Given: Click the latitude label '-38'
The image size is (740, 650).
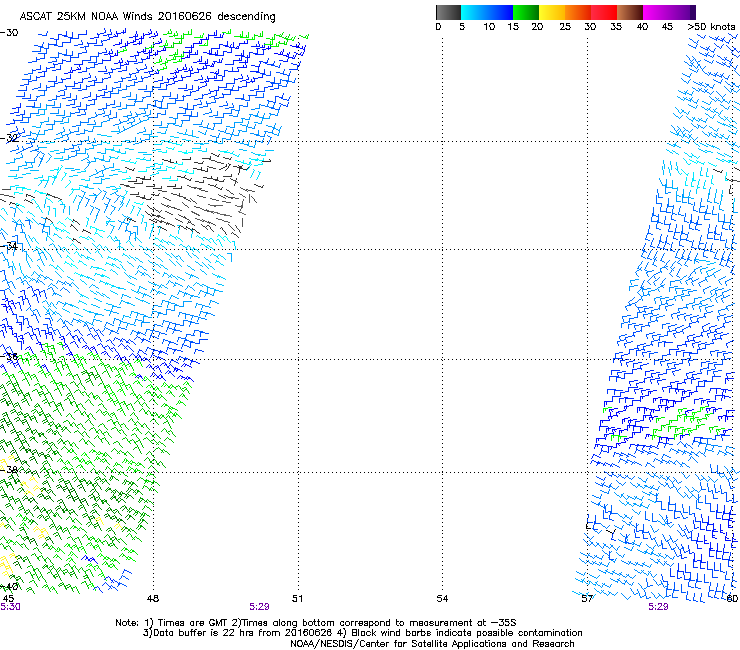Looking at the screenshot, I should [9, 470].
